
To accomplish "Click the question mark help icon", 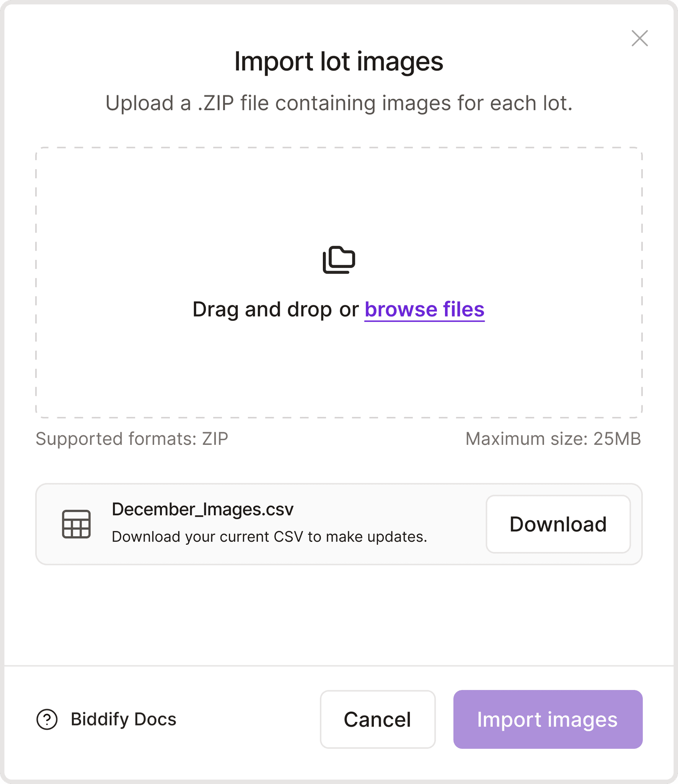I will pyautogui.click(x=47, y=720).
